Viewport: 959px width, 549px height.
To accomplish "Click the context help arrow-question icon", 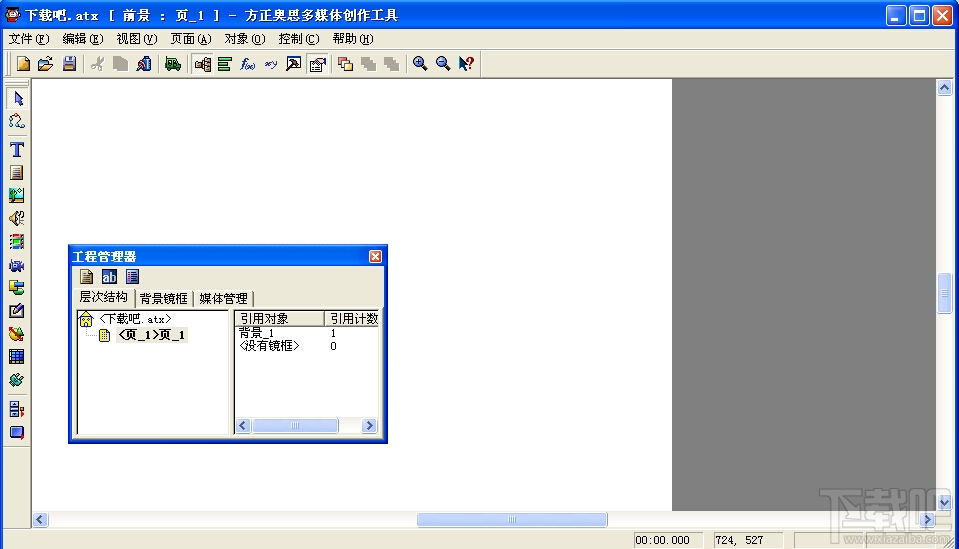I will [x=466, y=64].
